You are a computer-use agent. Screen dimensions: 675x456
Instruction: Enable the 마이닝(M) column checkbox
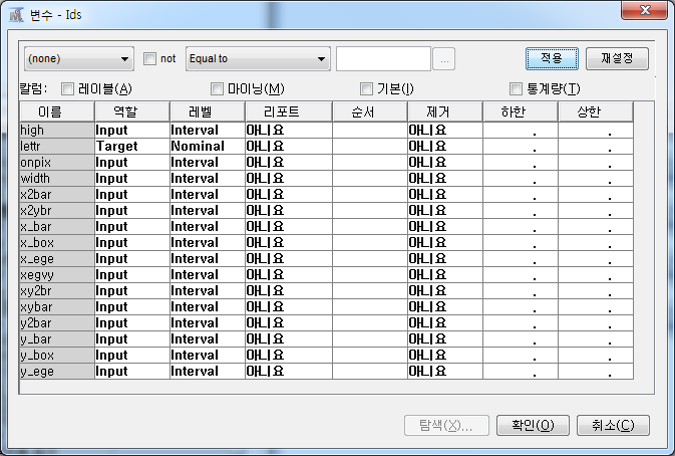coord(217,89)
